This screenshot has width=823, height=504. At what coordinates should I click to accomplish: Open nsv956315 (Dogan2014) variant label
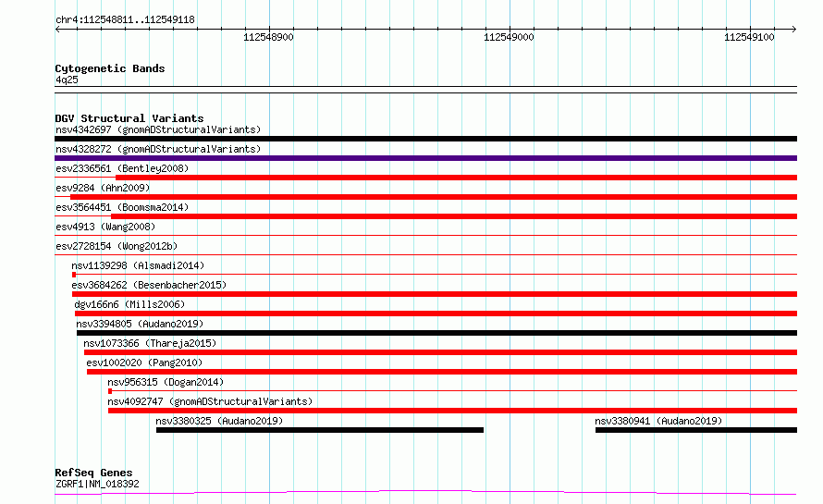pos(166,382)
